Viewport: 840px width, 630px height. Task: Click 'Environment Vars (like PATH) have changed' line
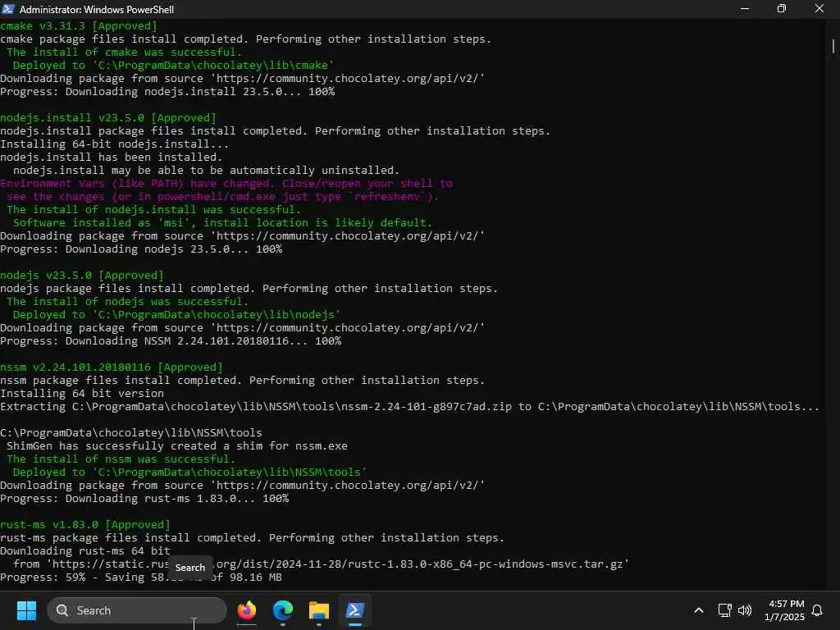click(226, 183)
